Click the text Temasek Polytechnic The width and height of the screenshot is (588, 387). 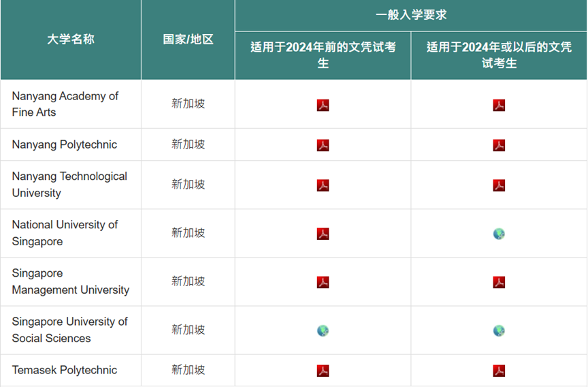[x=65, y=370]
